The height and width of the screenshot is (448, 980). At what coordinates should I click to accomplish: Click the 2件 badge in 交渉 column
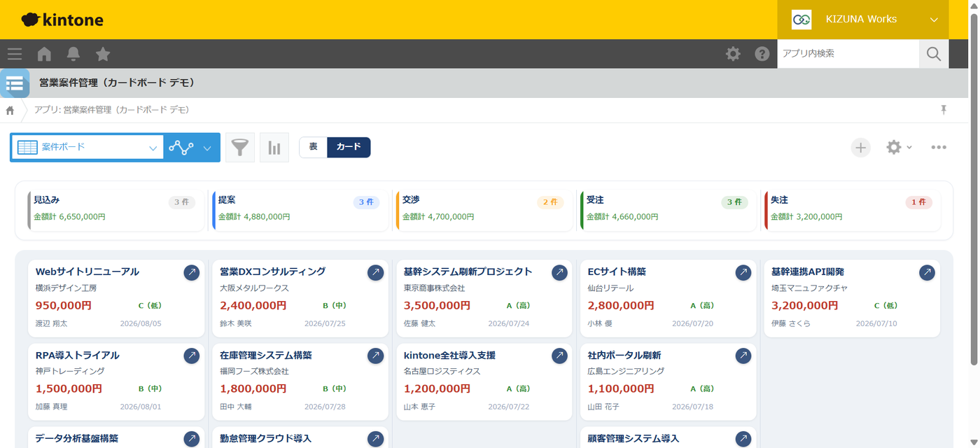pos(550,202)
